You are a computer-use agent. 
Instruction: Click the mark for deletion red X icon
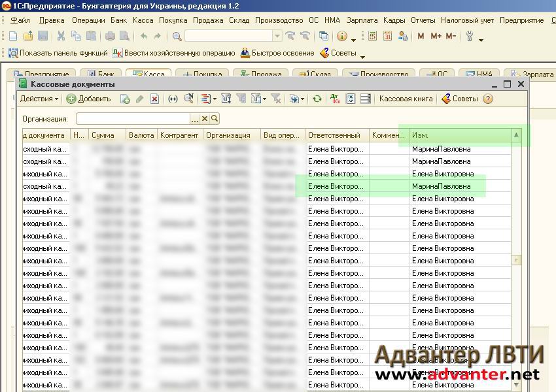tap(154, 99)
